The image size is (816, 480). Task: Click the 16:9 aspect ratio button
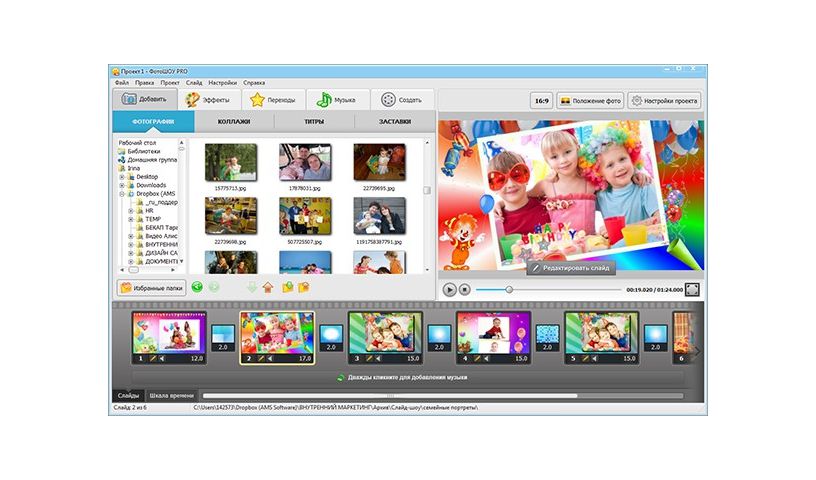click(542, 101)
